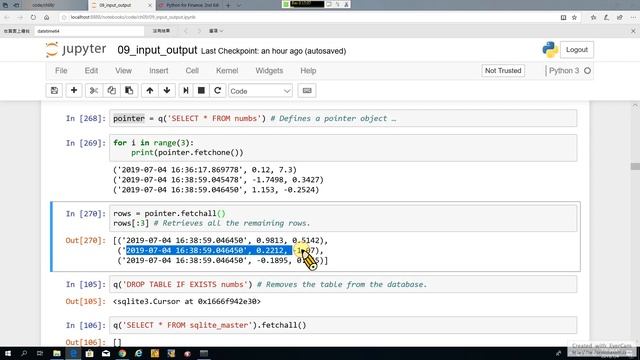Screen dimensions: 640x360
Task: Click Last Checkpoint autosaved text
Action: 273,51
